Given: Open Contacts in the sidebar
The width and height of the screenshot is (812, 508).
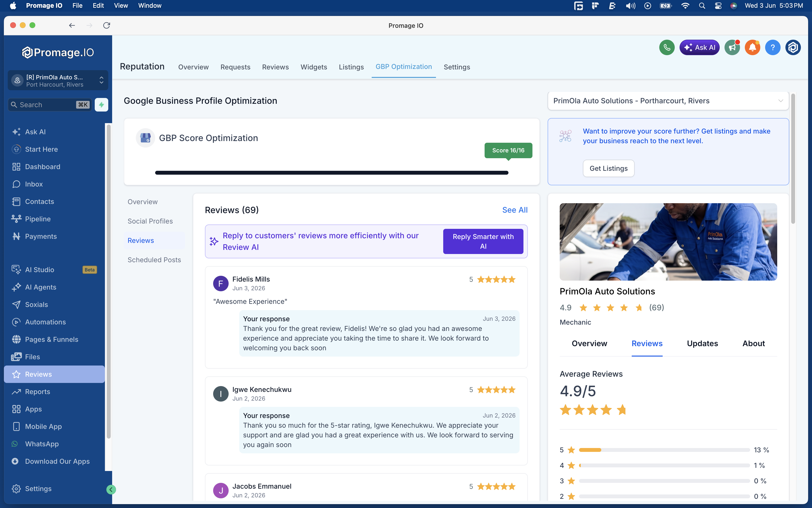Looking at the screenshot, I should (x=54, y=202).
